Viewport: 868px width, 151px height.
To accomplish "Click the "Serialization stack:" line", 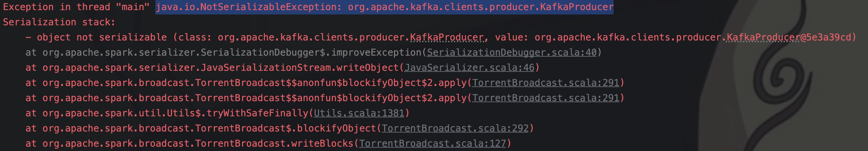I will [59, 22].
